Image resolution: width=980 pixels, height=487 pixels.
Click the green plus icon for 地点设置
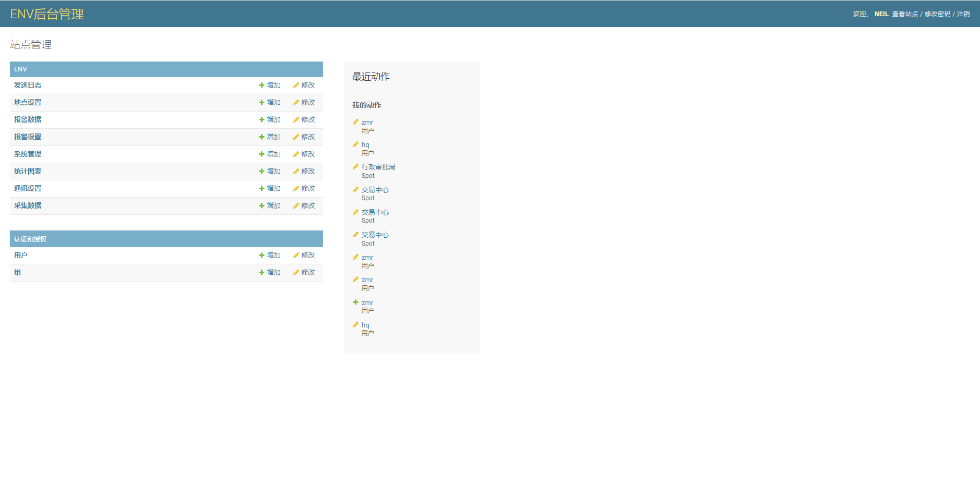[x=261, y=103]
